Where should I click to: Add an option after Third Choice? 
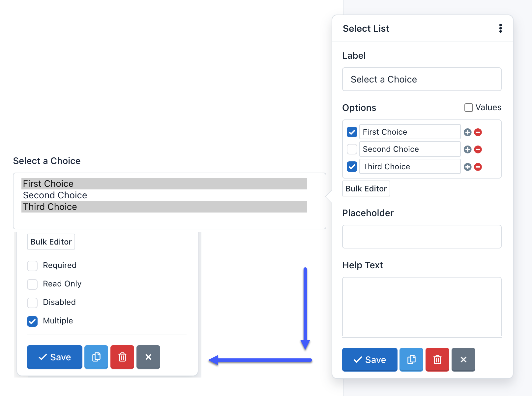(x=467, y=167)
